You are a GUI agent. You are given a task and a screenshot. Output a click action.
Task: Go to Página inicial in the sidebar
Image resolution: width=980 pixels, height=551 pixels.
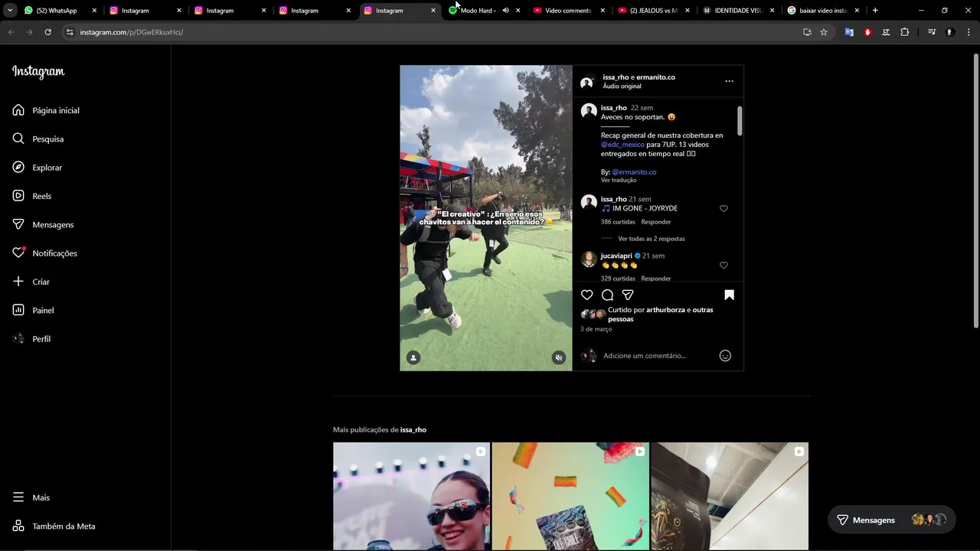pos(46,110)
